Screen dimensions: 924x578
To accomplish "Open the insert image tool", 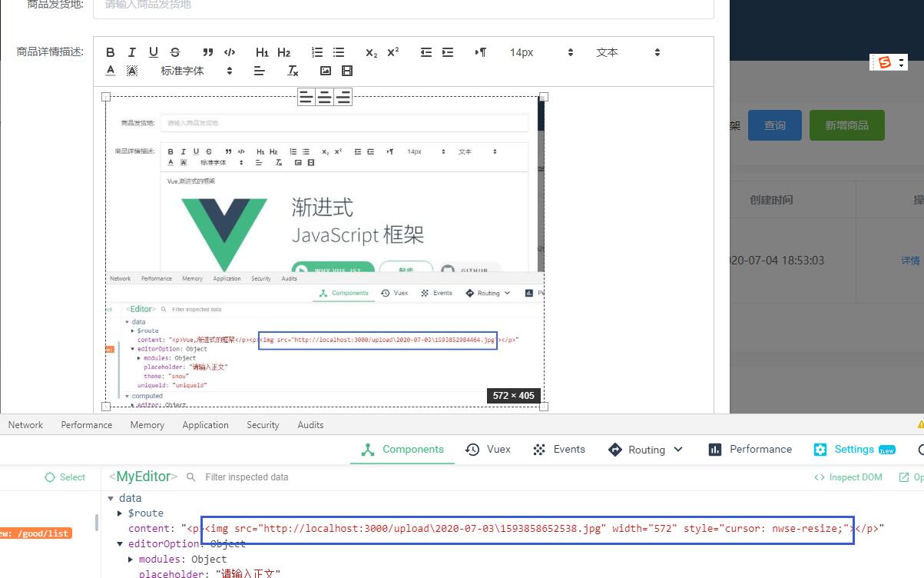I will (325, 70).
